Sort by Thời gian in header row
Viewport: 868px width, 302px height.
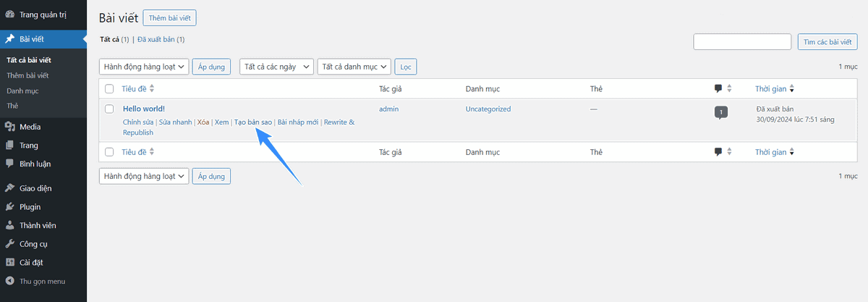point(775,89)
